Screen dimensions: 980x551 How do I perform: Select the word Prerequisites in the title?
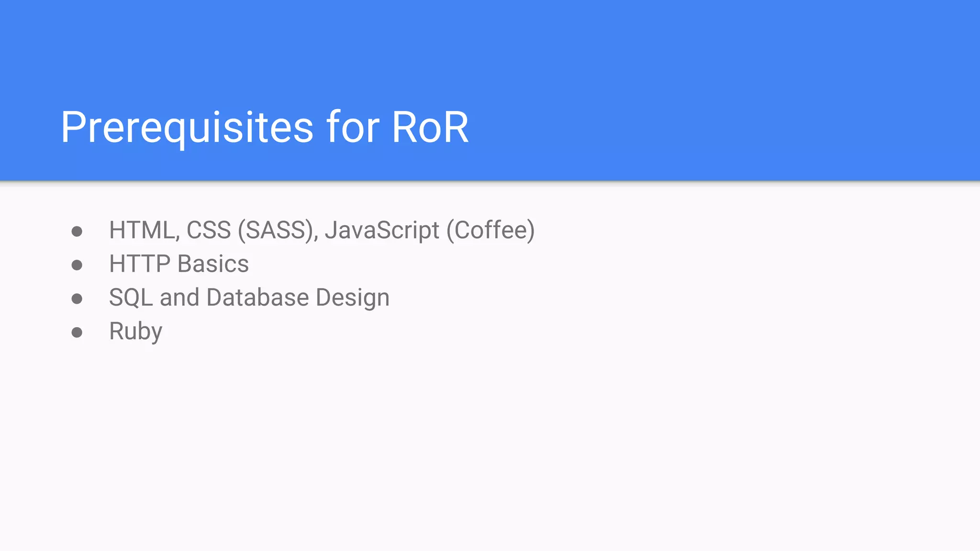(187, 127)
